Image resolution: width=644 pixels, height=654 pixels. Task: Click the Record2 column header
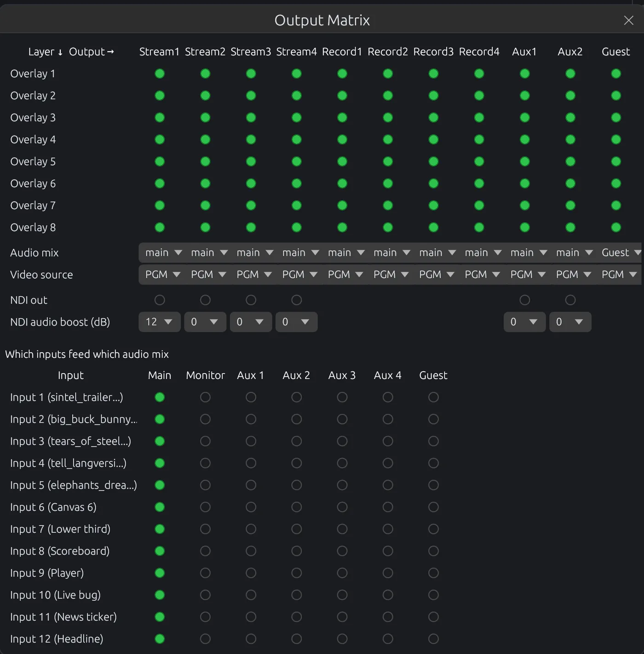(388, 52)
